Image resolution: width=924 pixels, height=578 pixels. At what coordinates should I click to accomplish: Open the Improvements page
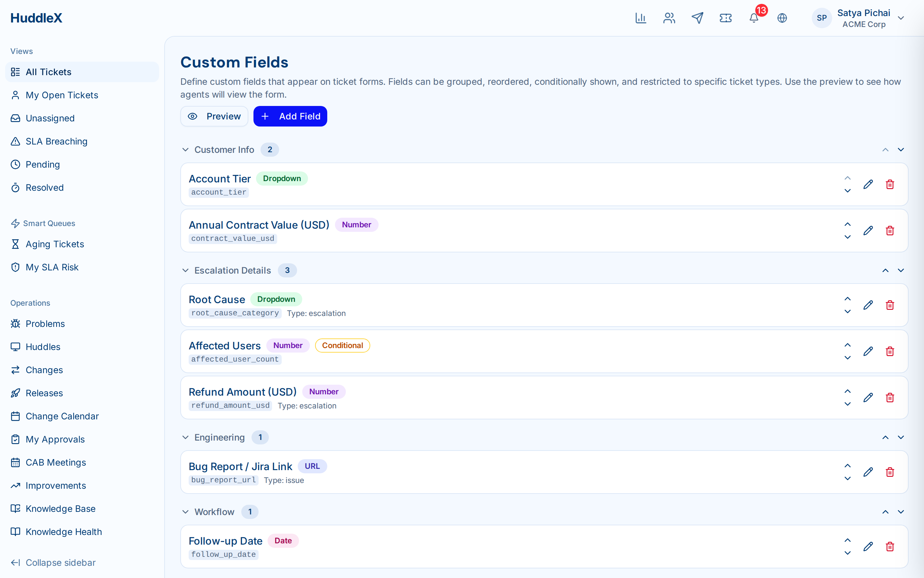pyautogui.click(x=82, y=486)
